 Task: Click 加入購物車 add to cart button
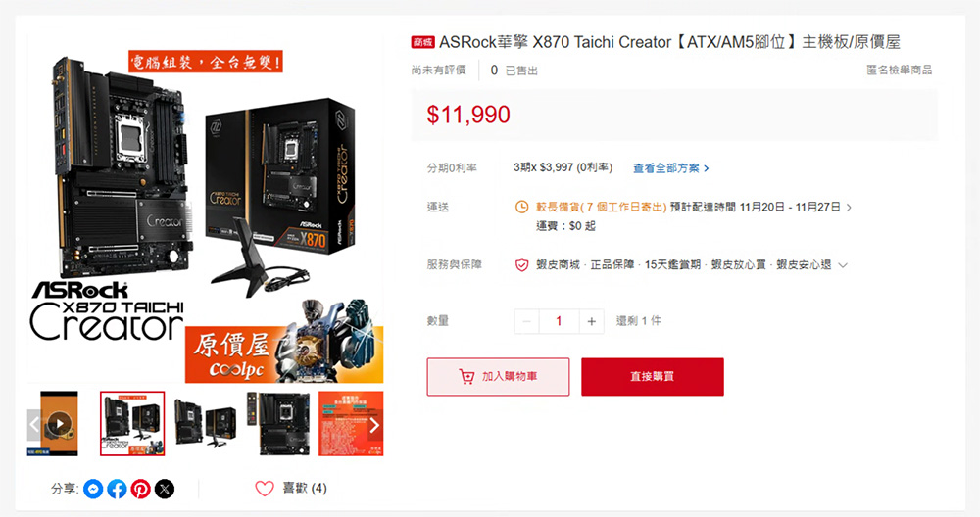coord(498,377)
